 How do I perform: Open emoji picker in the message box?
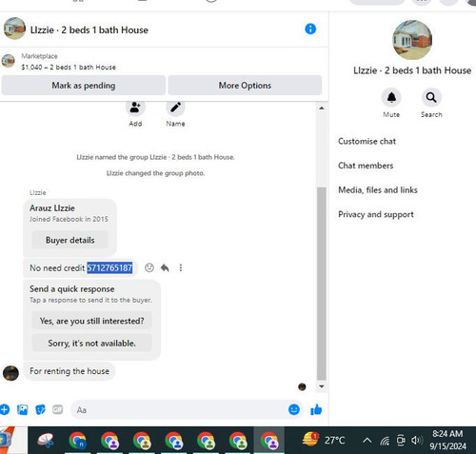point(294,409)
